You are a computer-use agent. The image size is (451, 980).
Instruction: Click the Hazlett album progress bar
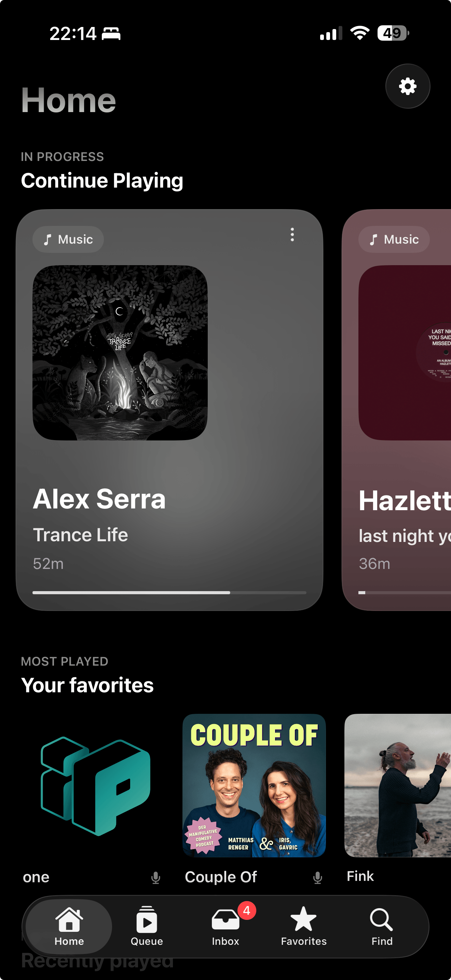405,592
